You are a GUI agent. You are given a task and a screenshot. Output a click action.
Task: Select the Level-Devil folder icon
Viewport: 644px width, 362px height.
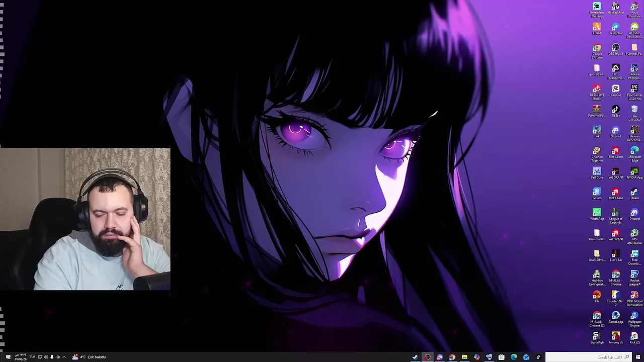597,255
